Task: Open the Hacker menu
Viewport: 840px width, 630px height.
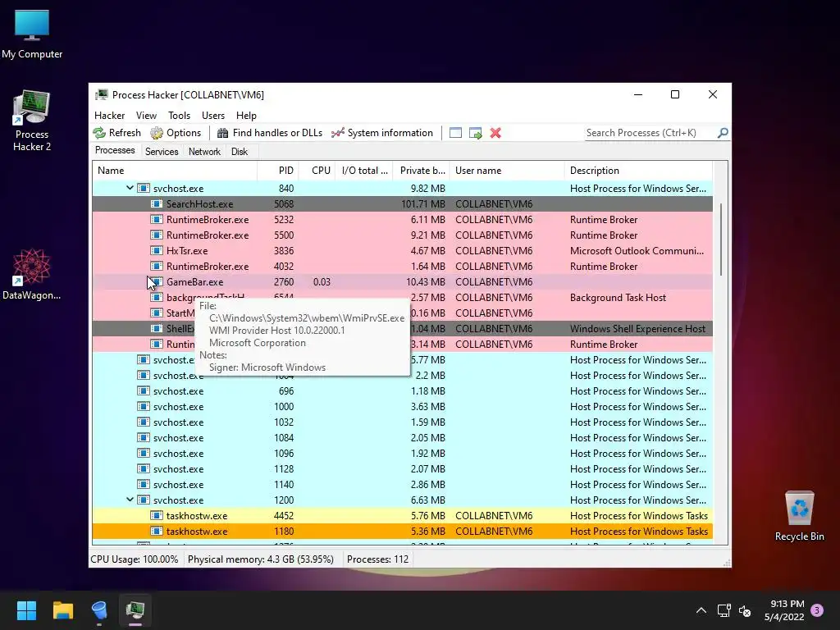Action: 109,115
